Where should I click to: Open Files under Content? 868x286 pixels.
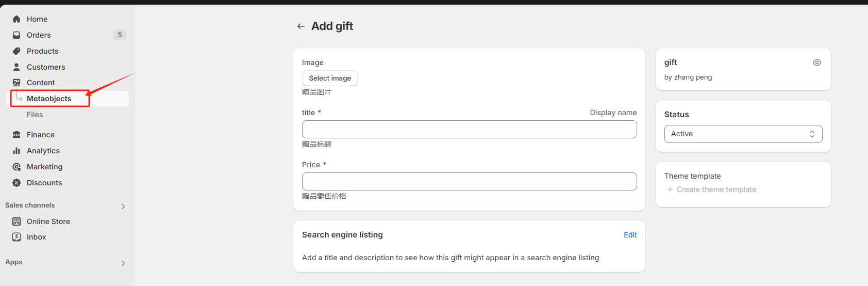click(x=35, y=115)
